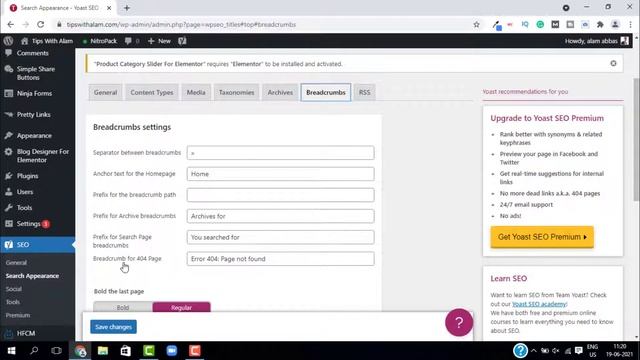Switch to the Media tab
The image size is (640, 360).
click(x=196, y=92)
